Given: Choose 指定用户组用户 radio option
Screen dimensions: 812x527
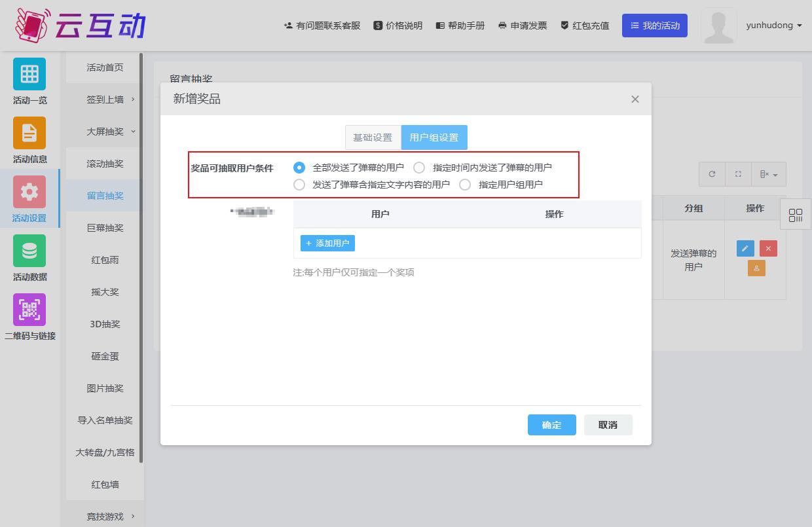Looking at the screenshot, I should click(465, 185).
